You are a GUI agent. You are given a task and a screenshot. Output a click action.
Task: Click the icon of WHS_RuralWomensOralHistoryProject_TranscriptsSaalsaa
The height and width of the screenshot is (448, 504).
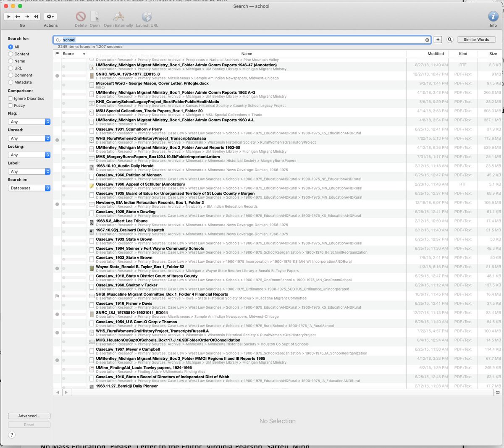point(92,140)
